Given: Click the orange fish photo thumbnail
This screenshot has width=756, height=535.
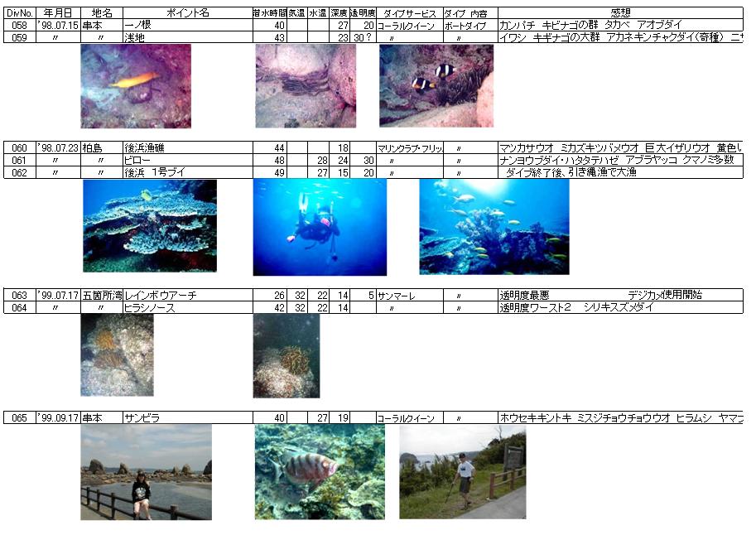Looking at the screenshot, I should pyautogui.click(x=136, y=85).
